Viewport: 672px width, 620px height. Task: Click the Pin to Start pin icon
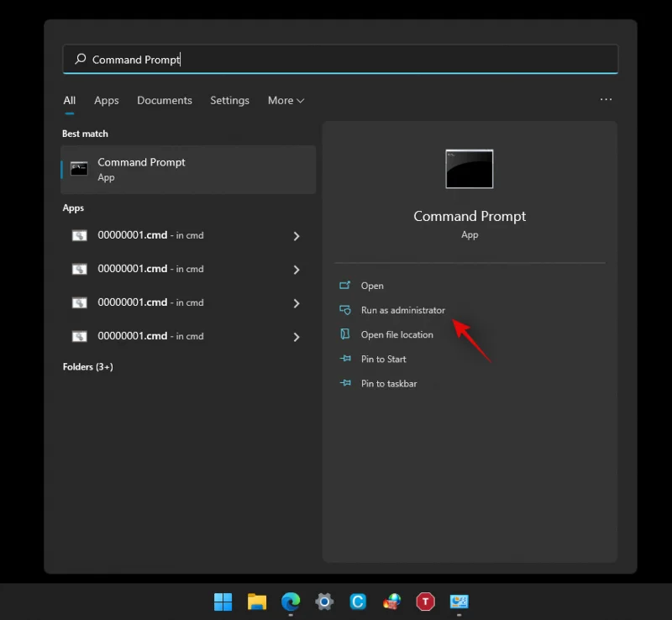coord(345,359)
